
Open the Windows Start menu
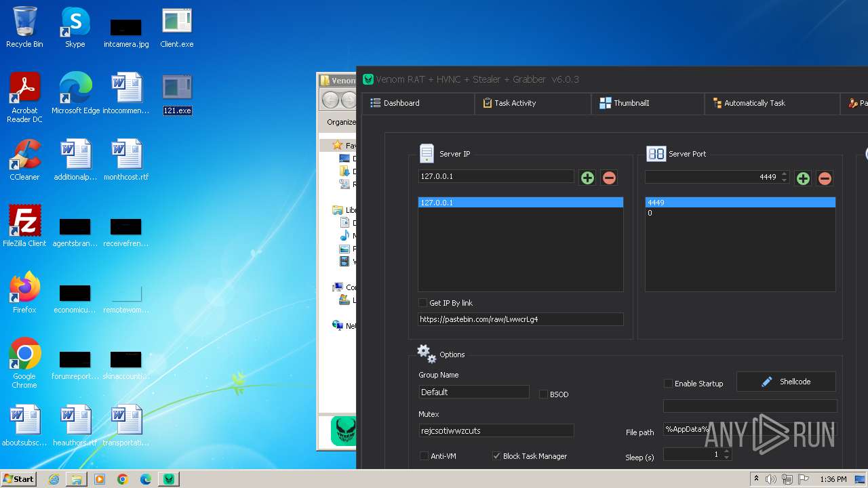click(x=18, y=479)
